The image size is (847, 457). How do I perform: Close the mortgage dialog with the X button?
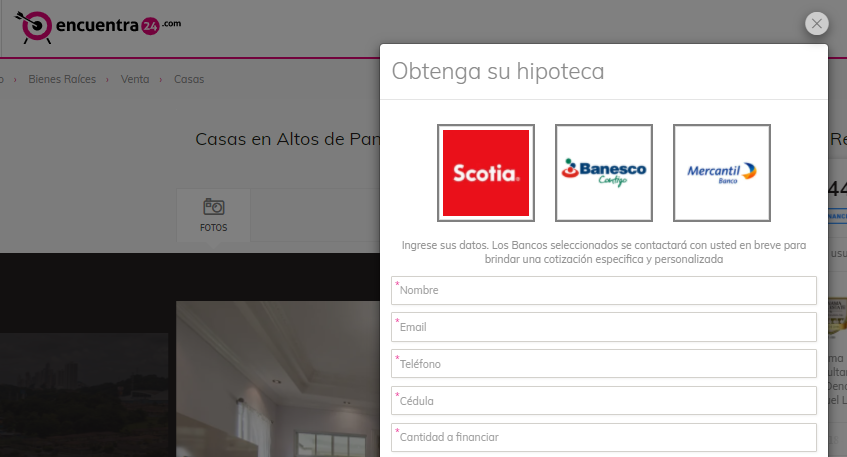click(816, 24)
